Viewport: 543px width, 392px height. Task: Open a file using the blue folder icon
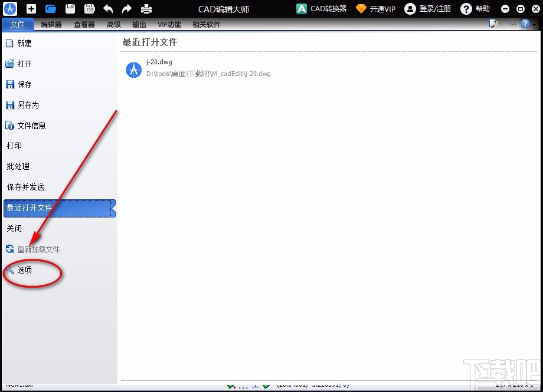pos(50,8)
